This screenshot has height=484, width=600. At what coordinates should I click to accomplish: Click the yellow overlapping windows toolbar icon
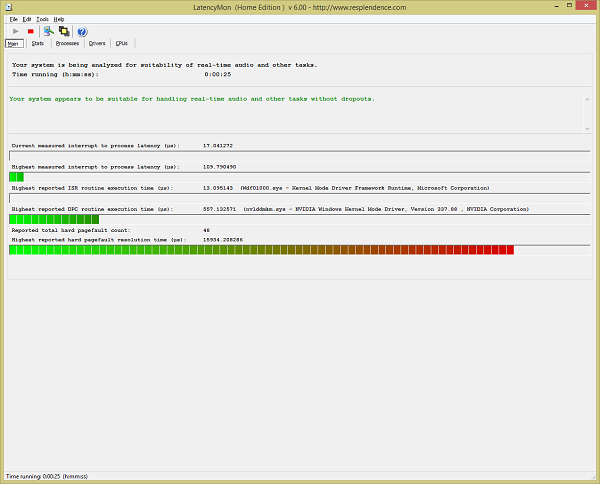pos(63,31)
